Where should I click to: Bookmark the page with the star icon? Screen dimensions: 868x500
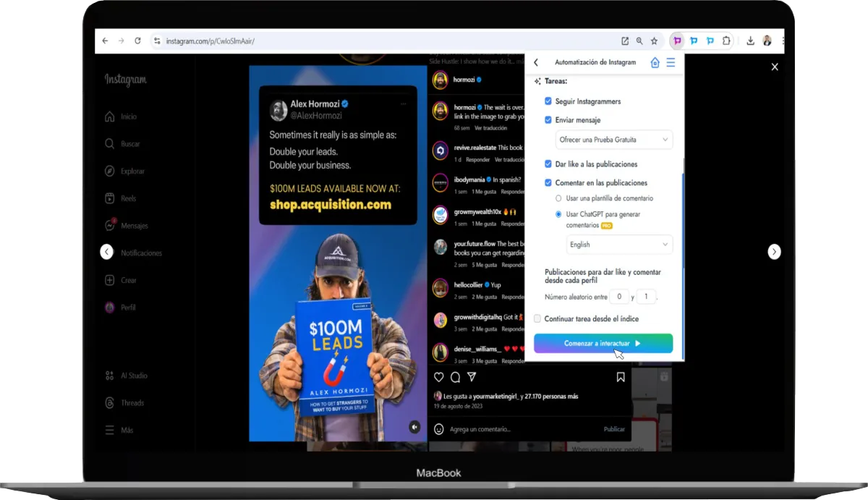coord(654,41)
